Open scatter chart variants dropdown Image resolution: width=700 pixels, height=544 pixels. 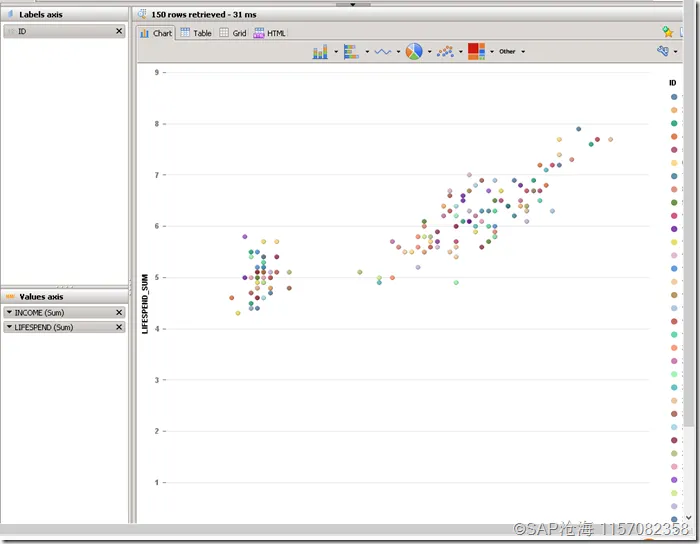tap(461, 52)
